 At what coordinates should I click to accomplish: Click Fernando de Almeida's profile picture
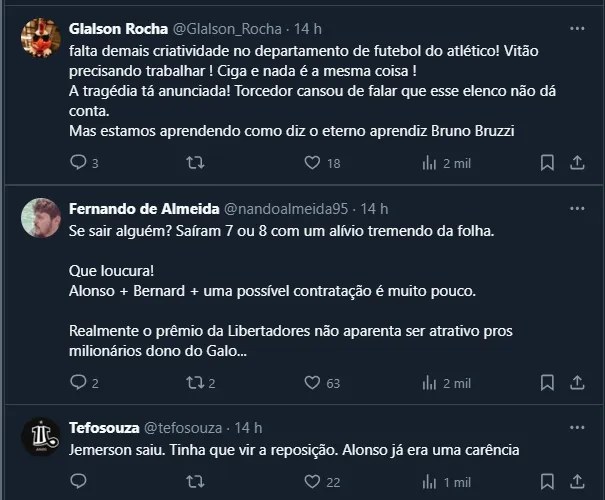tap(41, 220)
